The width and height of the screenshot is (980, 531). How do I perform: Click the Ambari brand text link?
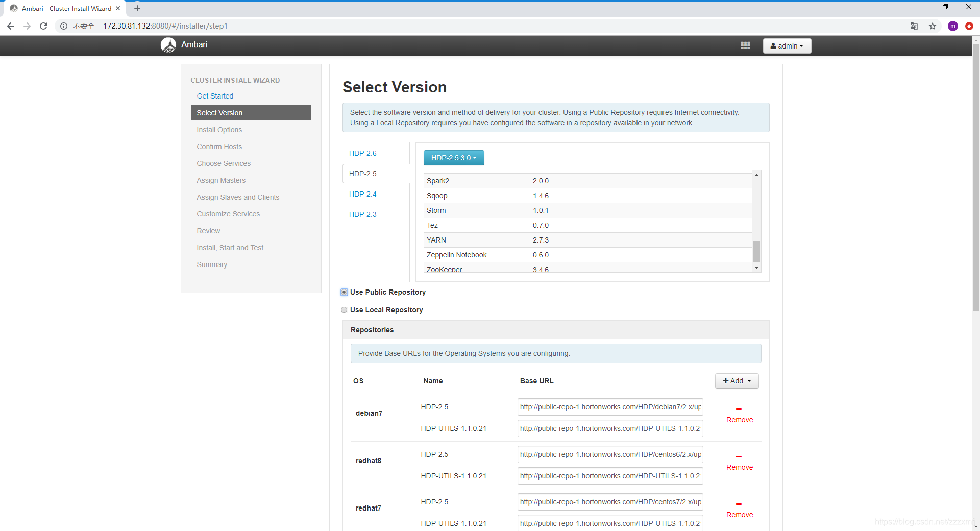[x=194, y=45]
